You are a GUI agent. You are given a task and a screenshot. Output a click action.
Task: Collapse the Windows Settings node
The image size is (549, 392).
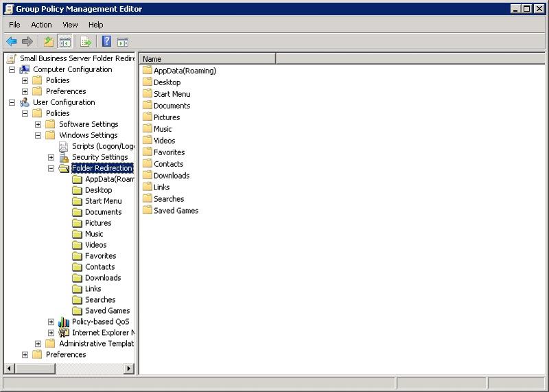(38, 135)
